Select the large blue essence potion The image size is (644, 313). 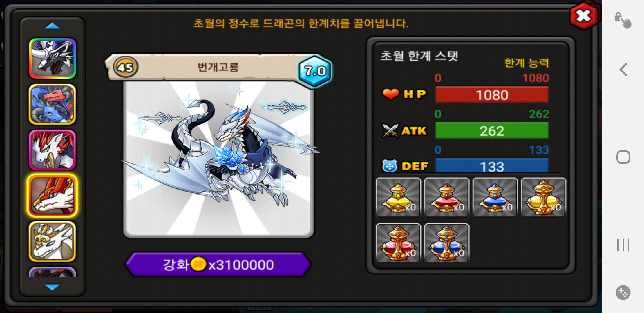pos(447,243)
